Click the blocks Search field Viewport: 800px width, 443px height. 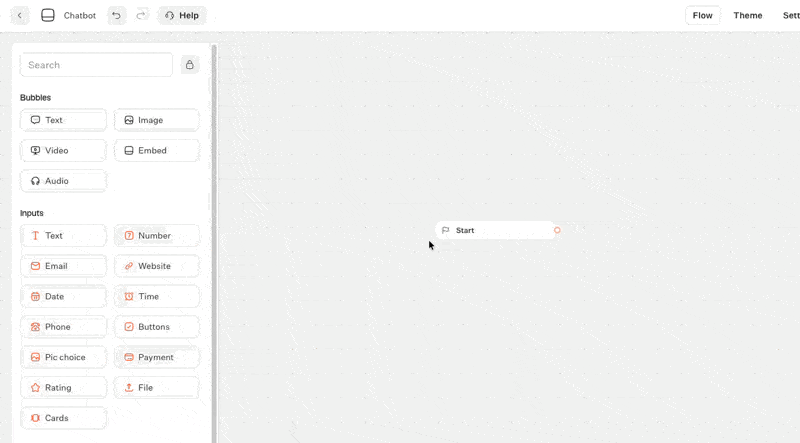pyautogui.click(x=96, y=65)
